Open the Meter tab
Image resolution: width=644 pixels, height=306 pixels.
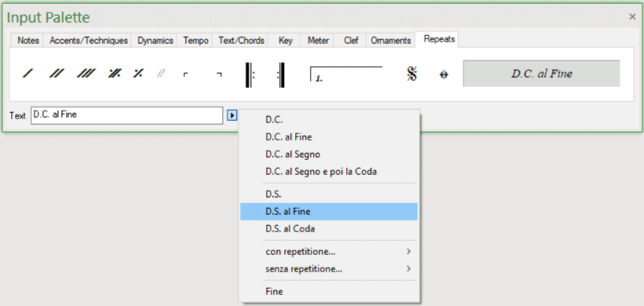coord(318,40)
